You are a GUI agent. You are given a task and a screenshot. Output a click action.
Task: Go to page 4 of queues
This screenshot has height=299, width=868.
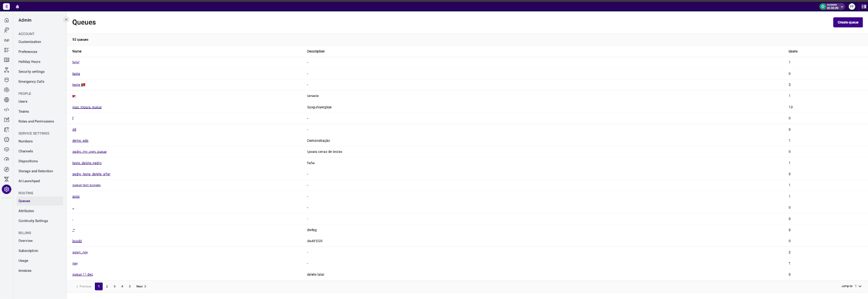pos(122,287)
